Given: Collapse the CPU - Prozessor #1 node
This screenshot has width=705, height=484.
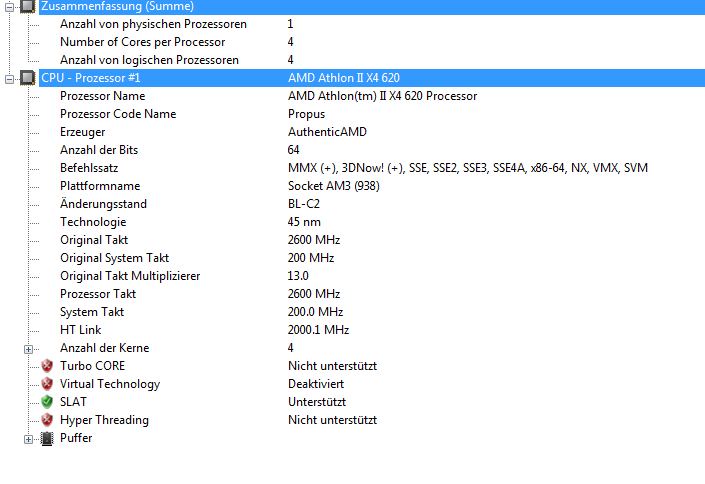Looking at the screenshot, I should pos(9,80).
